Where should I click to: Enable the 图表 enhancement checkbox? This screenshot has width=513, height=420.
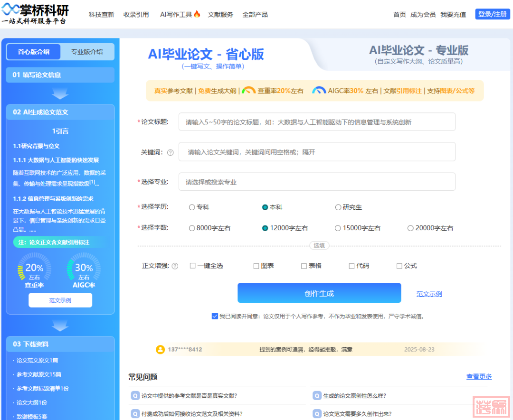pyautogui.click(x=256, y=266)
